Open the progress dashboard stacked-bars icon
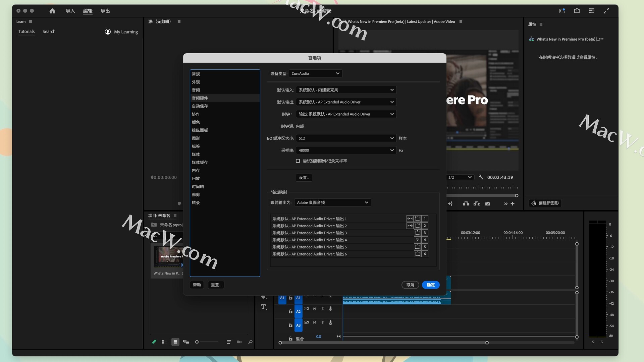Viewport: 644px width, 362px height. point(592,11)
